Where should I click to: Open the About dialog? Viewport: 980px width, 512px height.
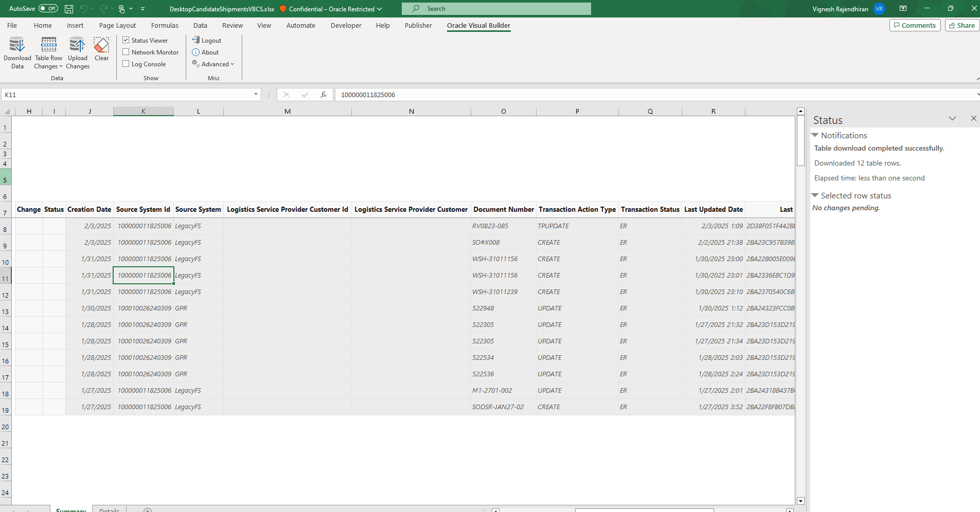click(x=205, y=52)
